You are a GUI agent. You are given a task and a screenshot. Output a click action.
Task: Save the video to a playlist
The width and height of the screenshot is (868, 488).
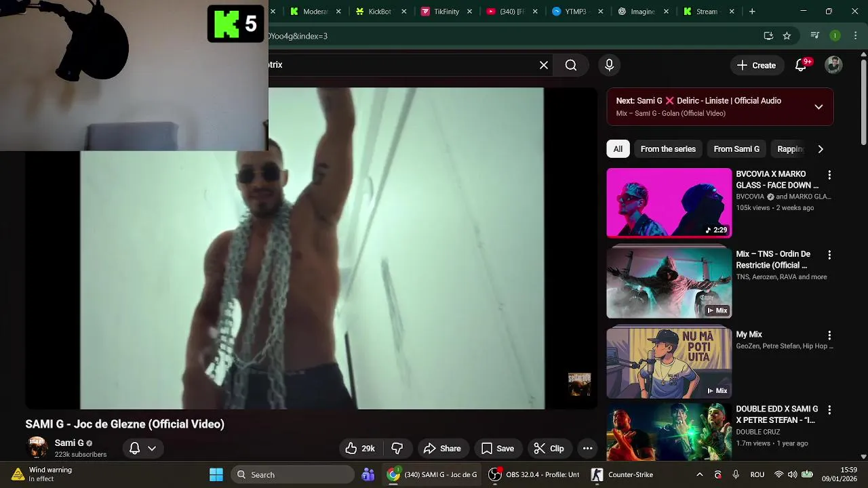tap(498, 448)
